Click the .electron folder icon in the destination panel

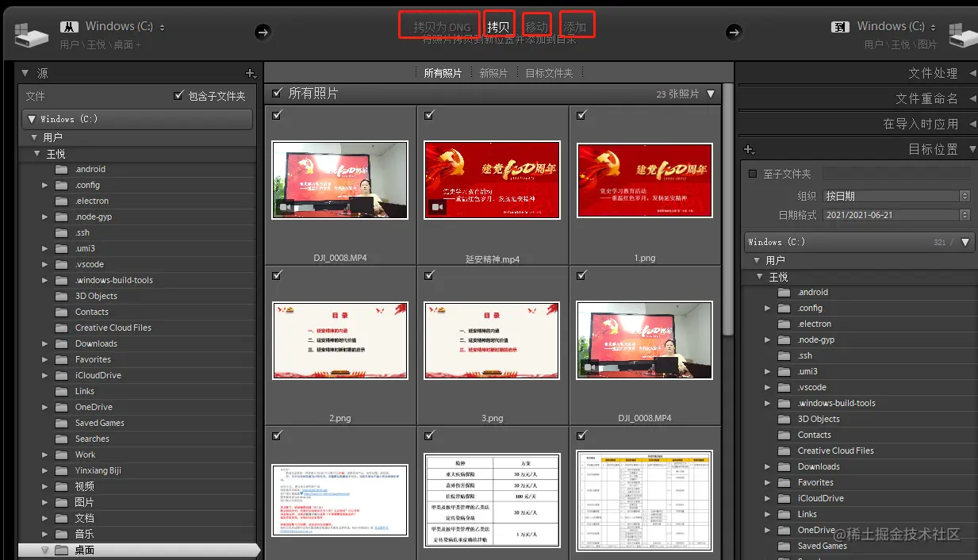(x=784, y=324)
